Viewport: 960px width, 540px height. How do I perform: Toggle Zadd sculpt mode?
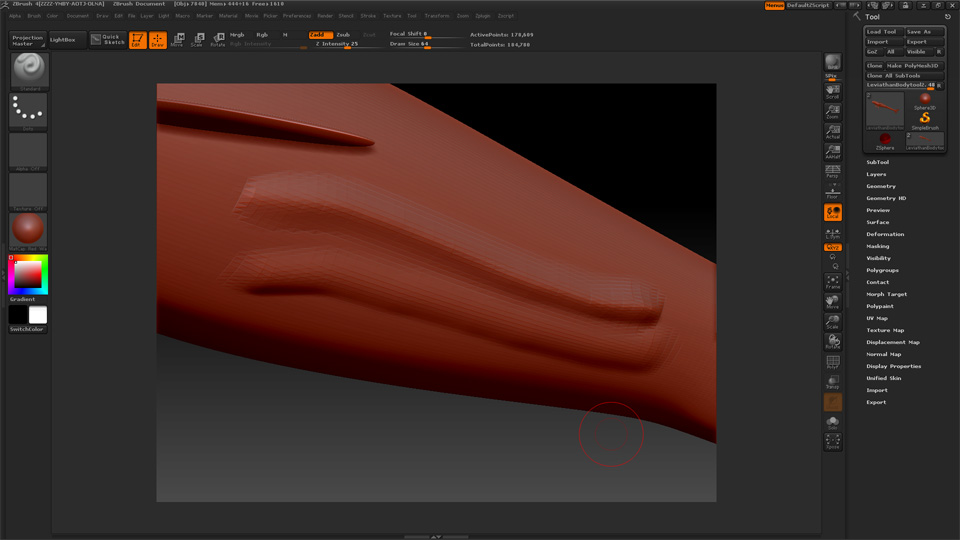[x=320, y=35]
